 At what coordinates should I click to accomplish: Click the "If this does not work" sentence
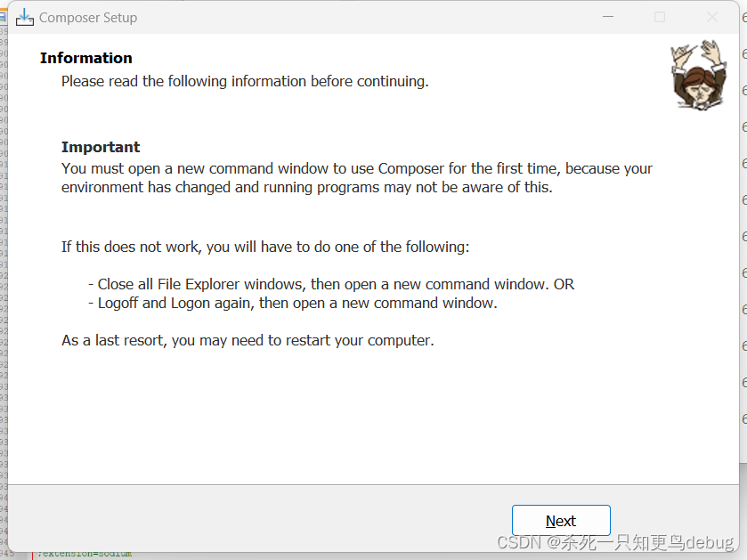pos(265,247)
